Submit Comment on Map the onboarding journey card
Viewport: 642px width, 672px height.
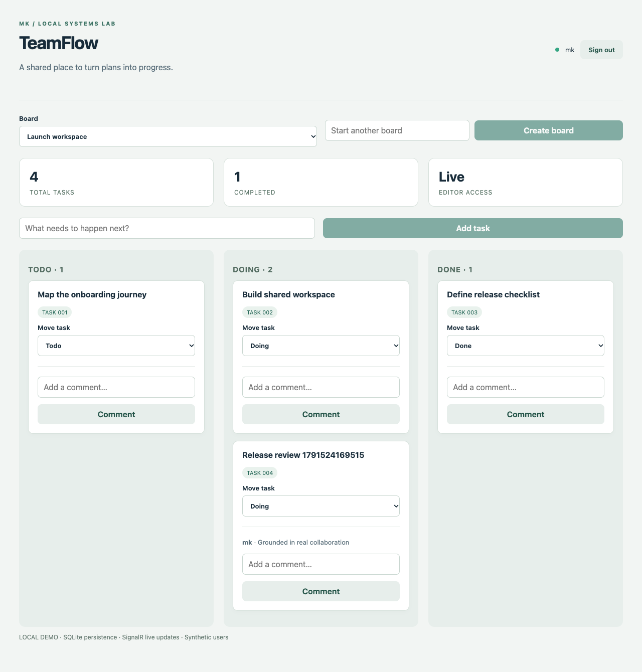coord(116,414)
